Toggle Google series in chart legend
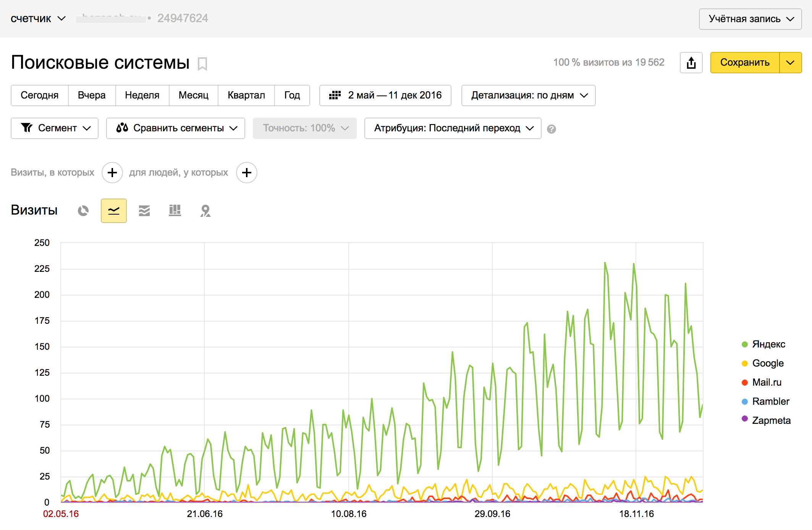 coord(767,363)
